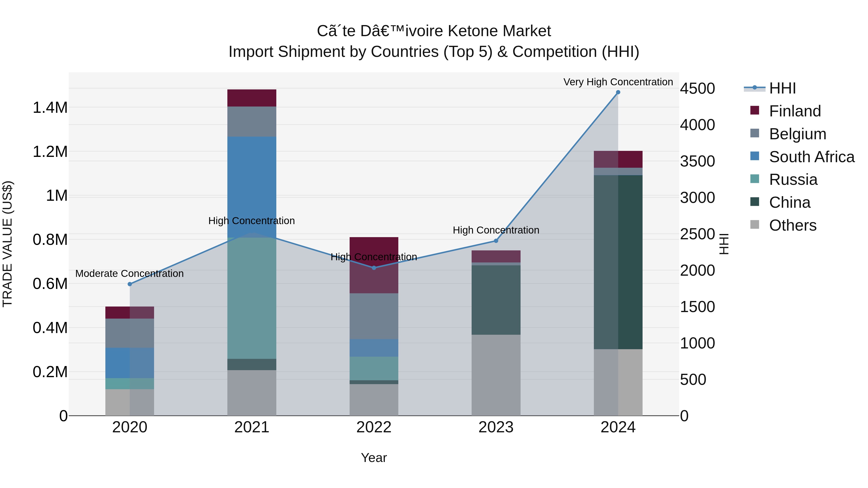Click the 0.6M left axis tick label

coord(50,284)
